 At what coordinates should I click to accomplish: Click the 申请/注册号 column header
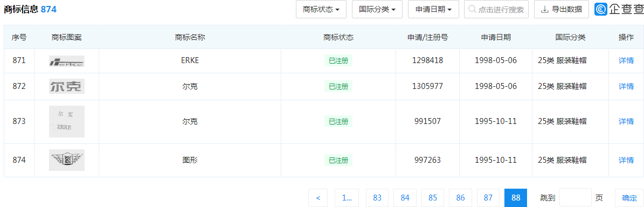tap(427, 37)
